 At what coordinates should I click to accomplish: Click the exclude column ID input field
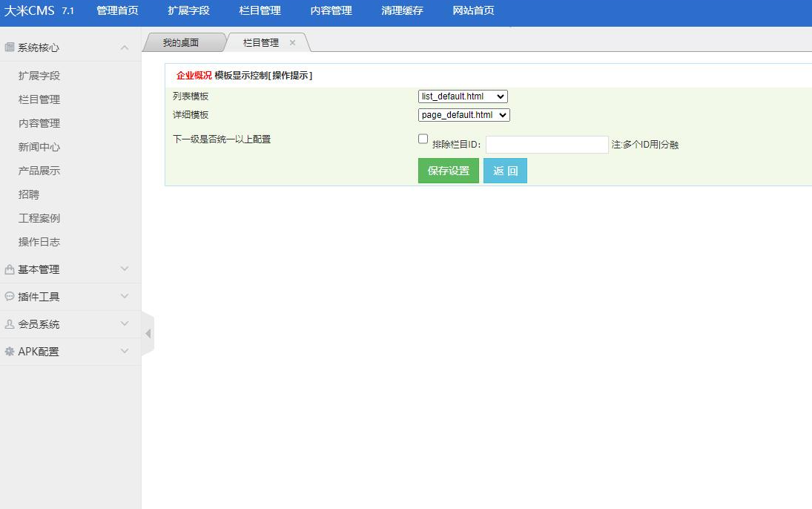[547, 144]
